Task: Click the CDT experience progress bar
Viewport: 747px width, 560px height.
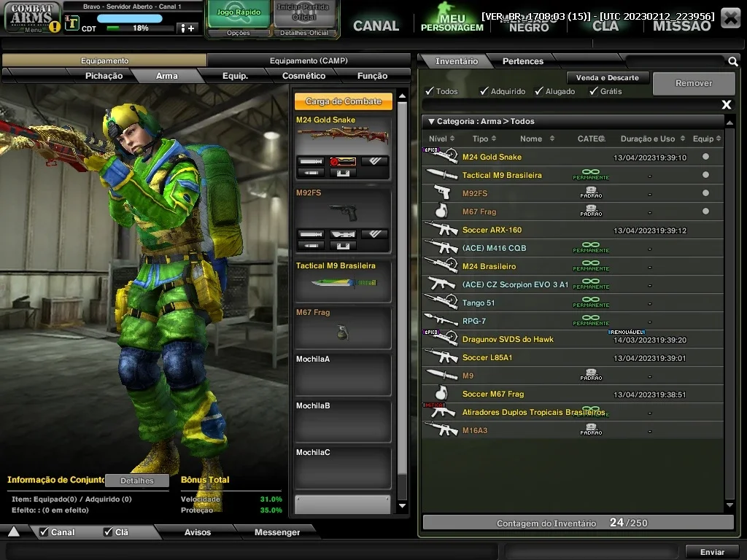Action: pos(140,28)
